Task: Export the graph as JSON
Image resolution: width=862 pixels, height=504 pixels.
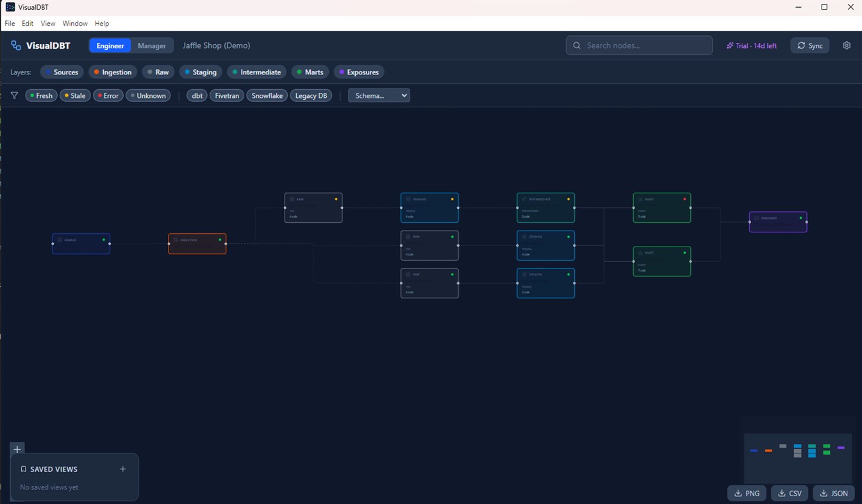Action: [834, 493]
